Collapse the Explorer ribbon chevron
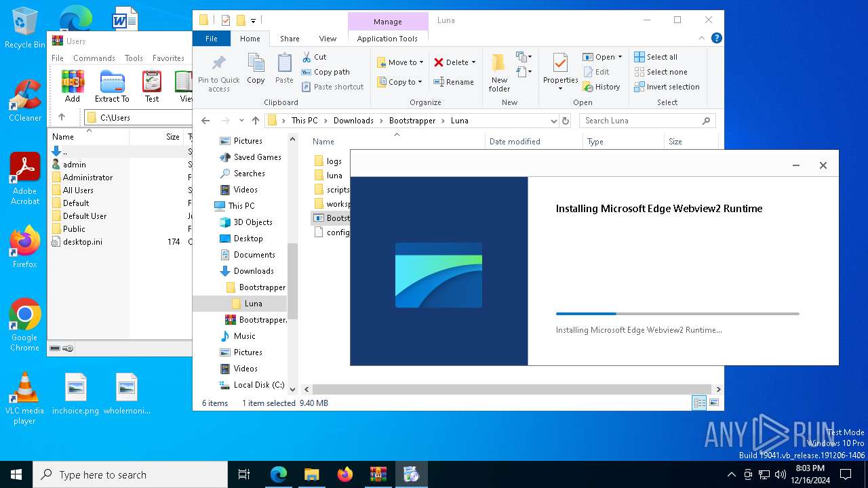Viewport: 868px width, 488px height. tap(702, 39)
